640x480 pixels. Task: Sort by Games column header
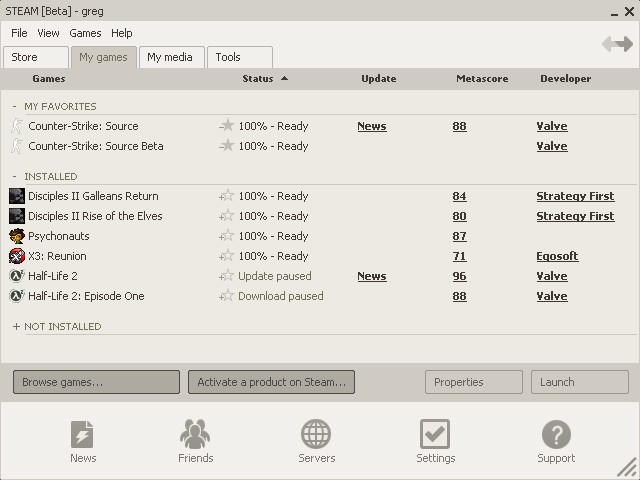coord(49,79)
